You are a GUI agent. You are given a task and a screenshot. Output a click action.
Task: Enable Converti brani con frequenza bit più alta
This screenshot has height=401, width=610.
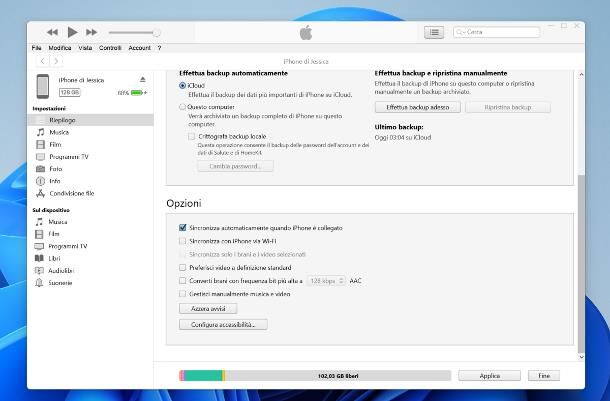[x=182, y=280]
